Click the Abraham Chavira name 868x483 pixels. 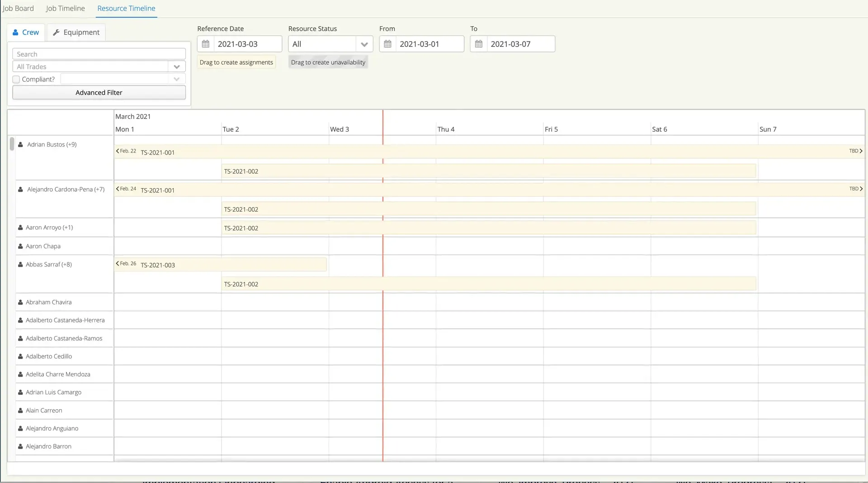coord(48,302)
